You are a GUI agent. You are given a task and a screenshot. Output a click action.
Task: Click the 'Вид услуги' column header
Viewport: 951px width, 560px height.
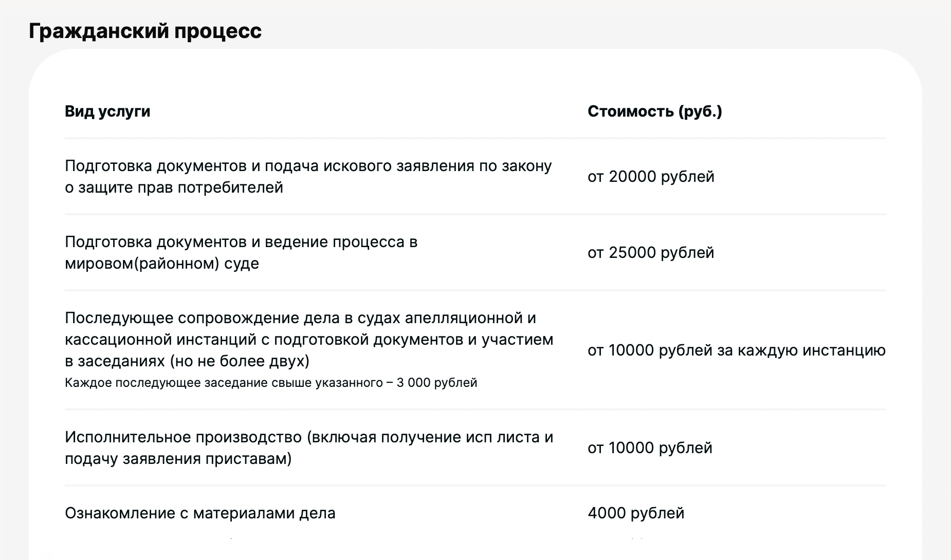point(107,111)
